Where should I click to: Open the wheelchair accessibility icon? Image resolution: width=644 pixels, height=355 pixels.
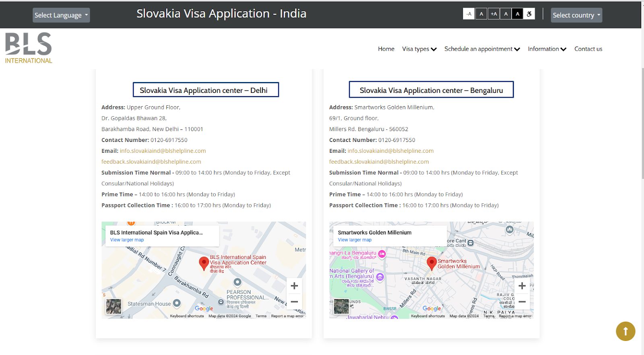pyautogui.click(x=529, y=14)
